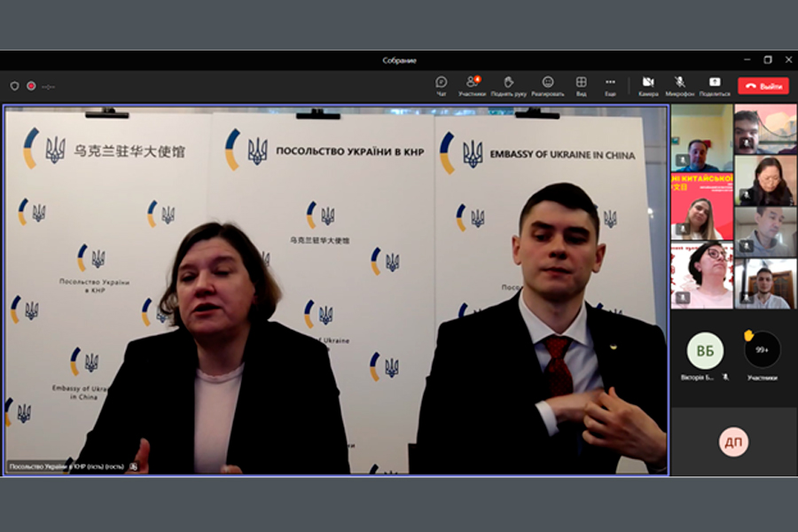Start sharing with Поделиться

tap(715, 86)
